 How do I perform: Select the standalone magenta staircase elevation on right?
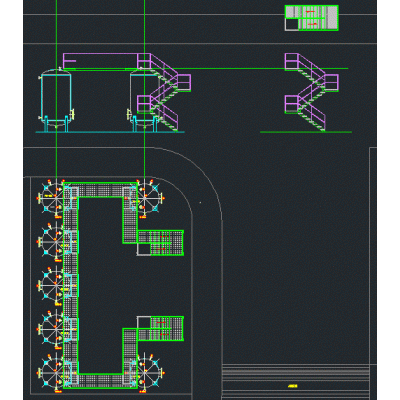[x=312, y=92]
